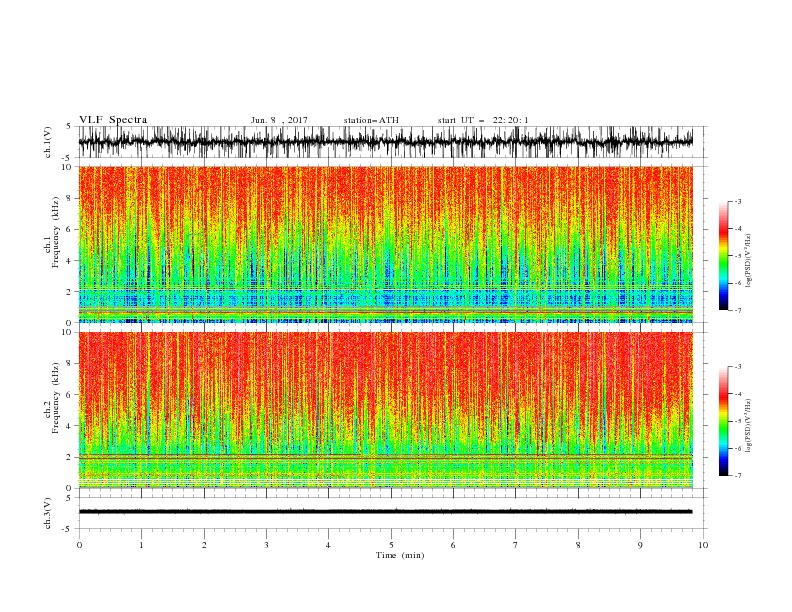Click time axis tick label "7"
This screenshot has height=612, width=792.
pos(516,545)
